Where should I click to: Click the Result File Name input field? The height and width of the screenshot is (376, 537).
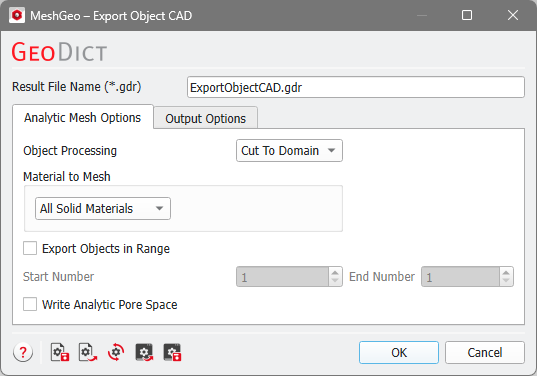tap(355, 87)
